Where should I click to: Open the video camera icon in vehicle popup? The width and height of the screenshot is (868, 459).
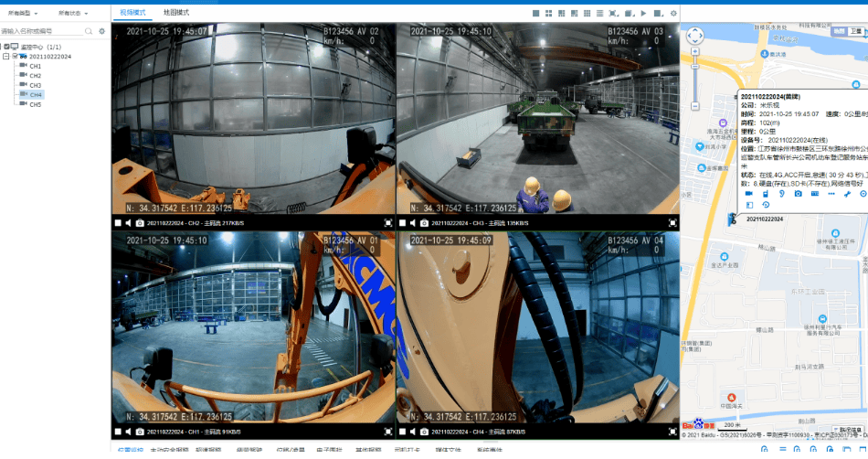tap(748, 194)
